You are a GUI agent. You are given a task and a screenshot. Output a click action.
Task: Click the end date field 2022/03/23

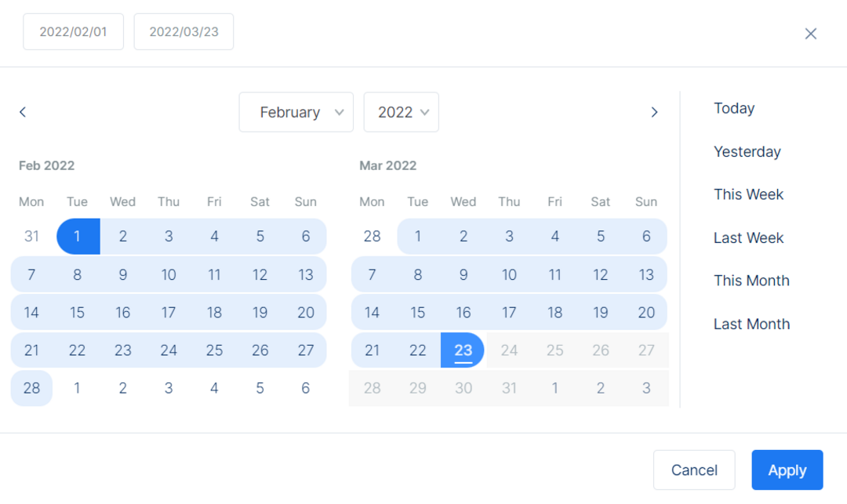pos(184,32)
